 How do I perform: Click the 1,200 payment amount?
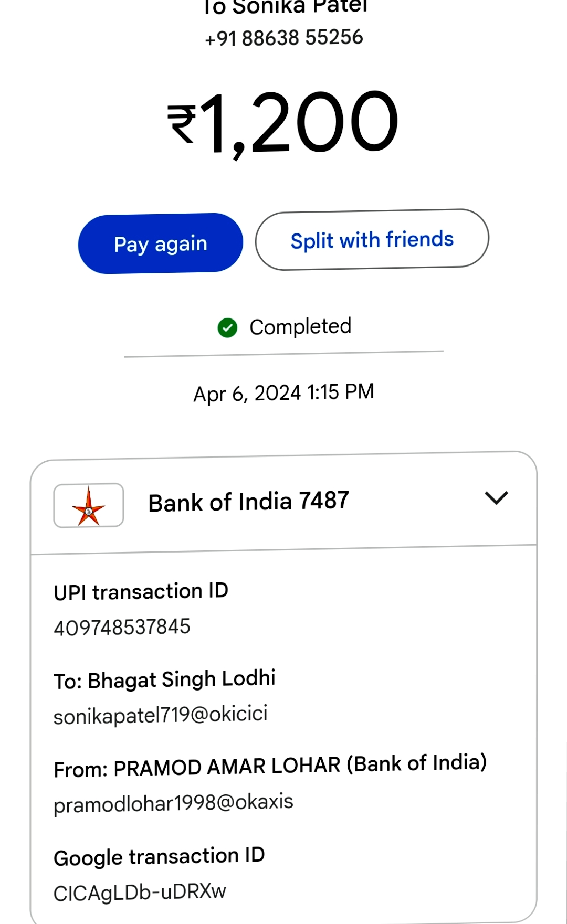tap(299, 123)
